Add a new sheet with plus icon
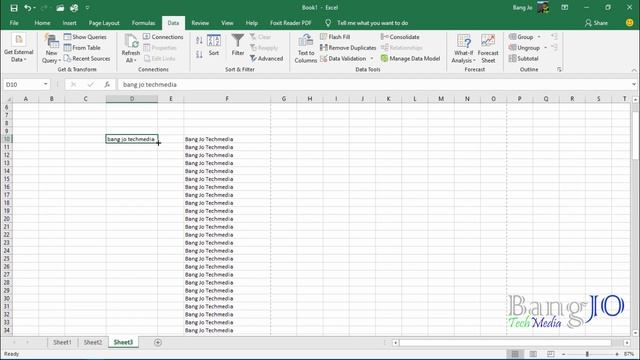640x360 pixels. 158,342
